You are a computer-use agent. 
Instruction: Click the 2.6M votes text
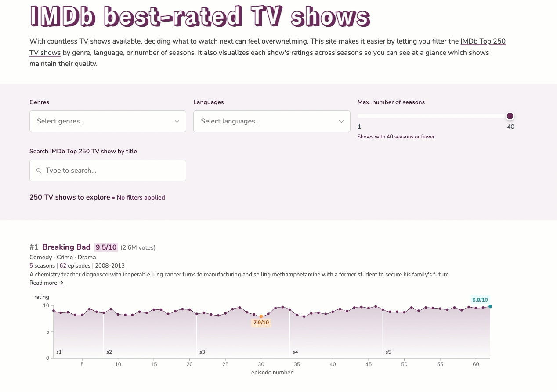pyautogui.click(x=138, y=247)
